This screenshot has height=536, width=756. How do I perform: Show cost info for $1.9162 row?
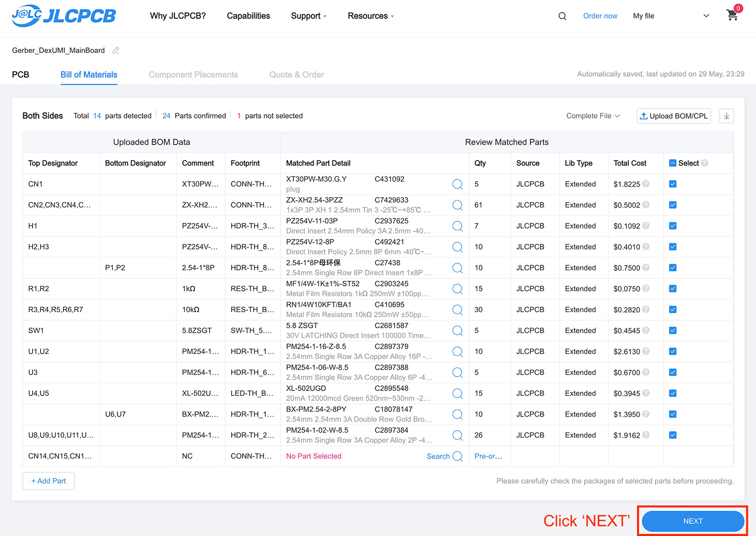coord(646,435)
